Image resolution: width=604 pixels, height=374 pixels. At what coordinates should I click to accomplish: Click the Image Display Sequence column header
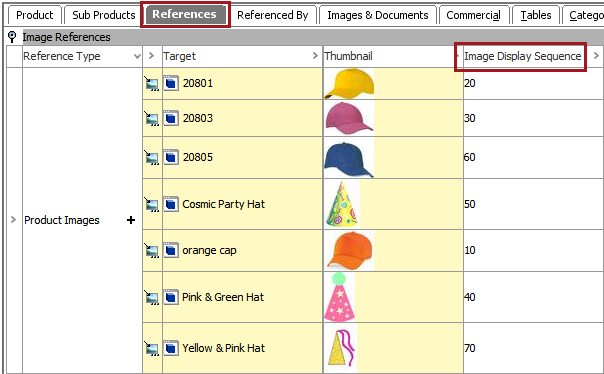coord(522,56)
